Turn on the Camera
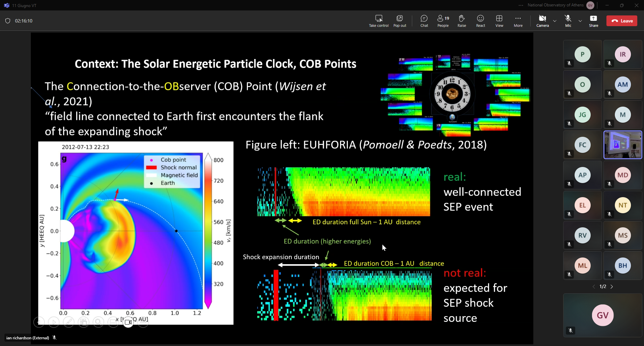 pyautogui.click(x=542, y=21)
